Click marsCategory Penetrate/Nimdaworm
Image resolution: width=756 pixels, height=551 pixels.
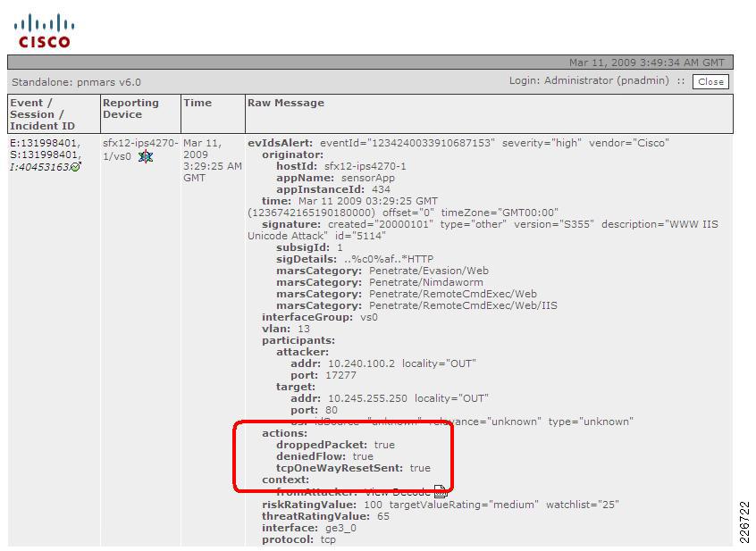(380, 282)
